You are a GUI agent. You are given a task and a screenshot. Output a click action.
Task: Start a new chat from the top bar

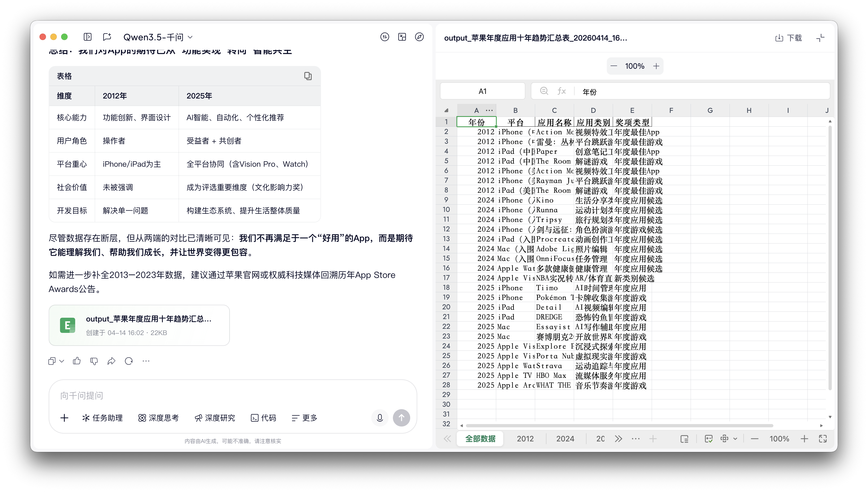click(107, 37)
